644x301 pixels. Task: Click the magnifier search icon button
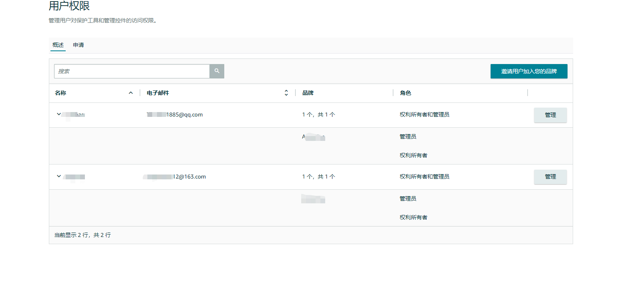[x=217, y=71]
